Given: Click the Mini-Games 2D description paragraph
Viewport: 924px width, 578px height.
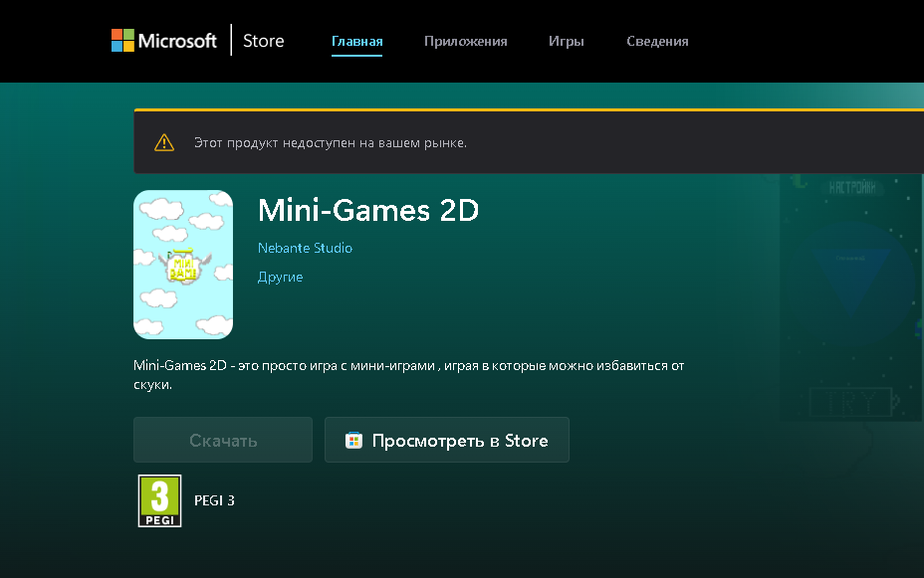Looking at the screenshot, I should (x=408, y=375).
